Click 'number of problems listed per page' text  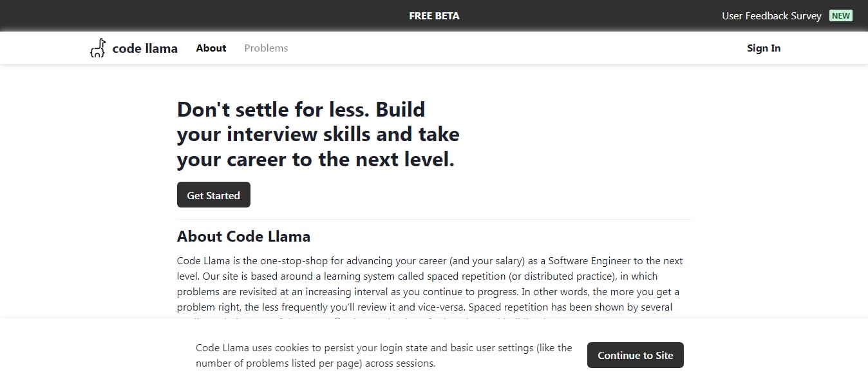tap(276, 363)
